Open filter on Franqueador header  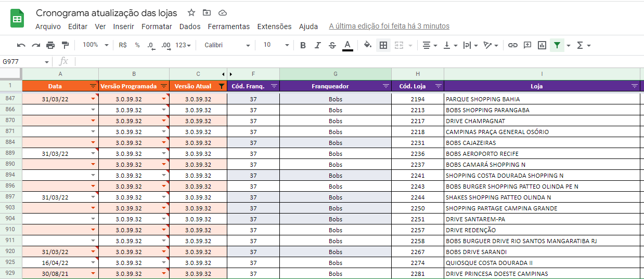pos(386,86)
